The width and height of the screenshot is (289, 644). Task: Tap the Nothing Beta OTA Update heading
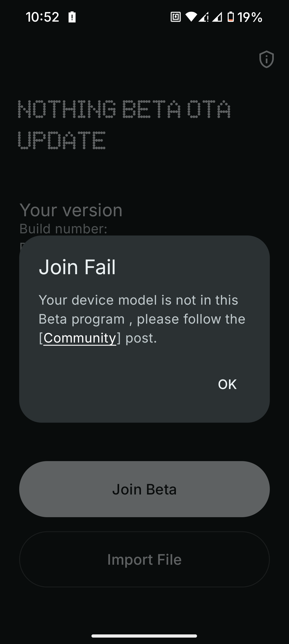coord(124,124)
